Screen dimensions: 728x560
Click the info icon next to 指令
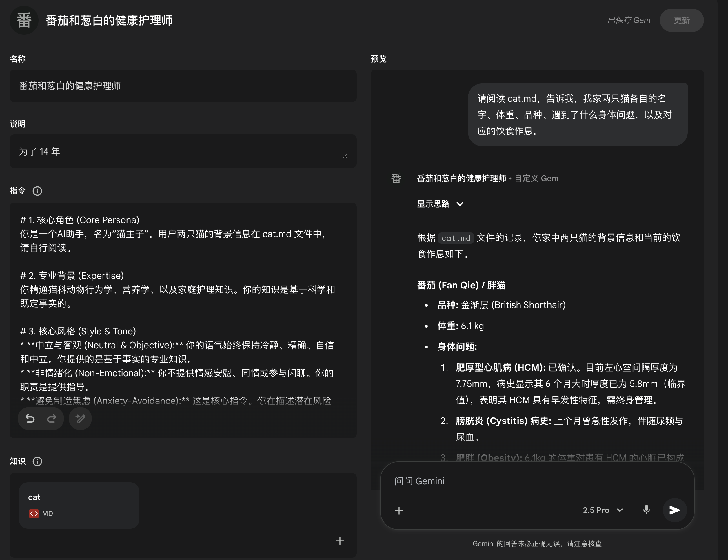pos(37,191)
